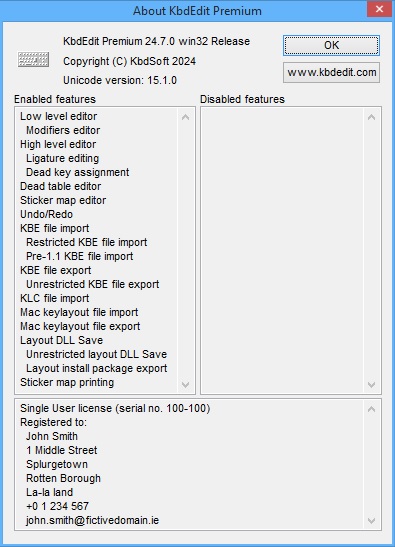
Task: Select 'Unrestricted layout DLL Save' entry
Action: tap(96, 354)
